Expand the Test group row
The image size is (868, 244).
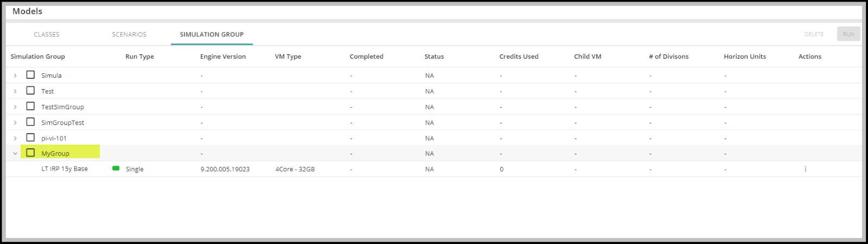coord(15,91)
